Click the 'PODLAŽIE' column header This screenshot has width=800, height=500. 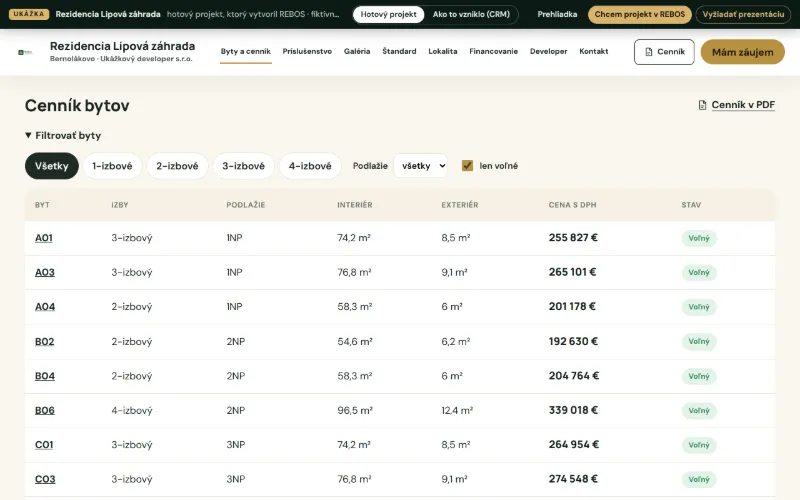pos(246,205)
